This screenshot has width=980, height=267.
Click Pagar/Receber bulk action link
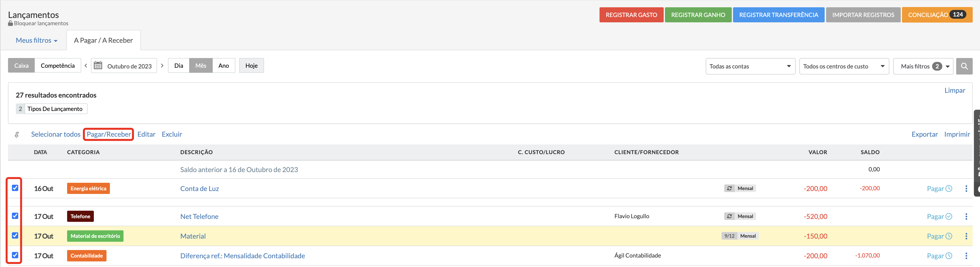click(x=109, y=134)
